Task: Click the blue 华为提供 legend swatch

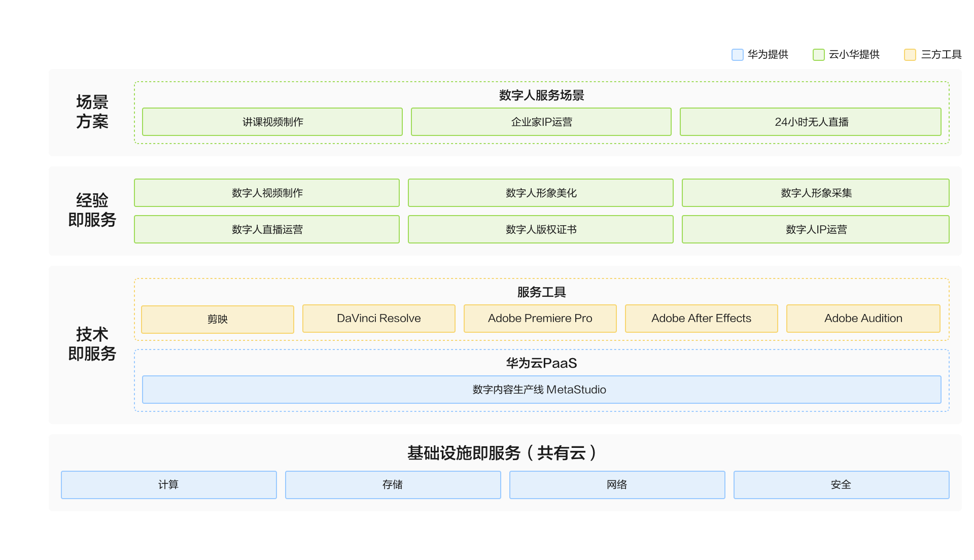Action: [x=737, y=55]
